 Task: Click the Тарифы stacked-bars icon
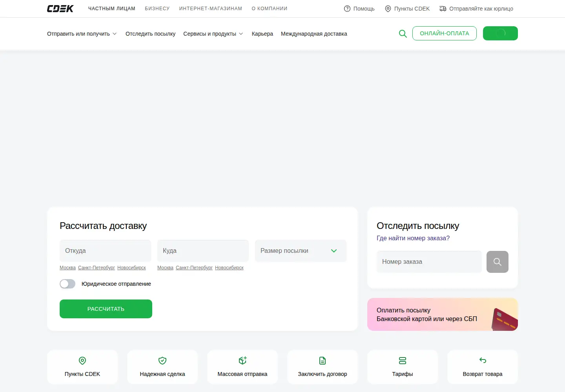[x=403, y=361]
